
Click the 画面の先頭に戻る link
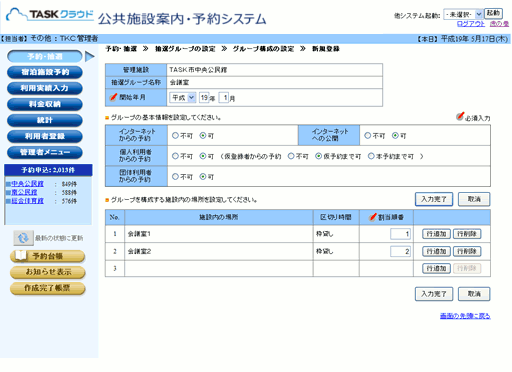tap(465, 316)
